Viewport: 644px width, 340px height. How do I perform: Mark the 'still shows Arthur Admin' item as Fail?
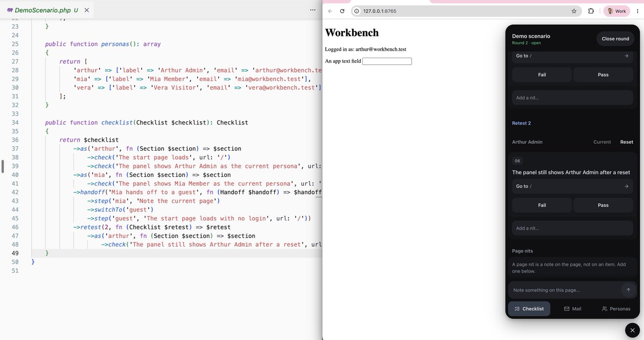pos(542,205)
